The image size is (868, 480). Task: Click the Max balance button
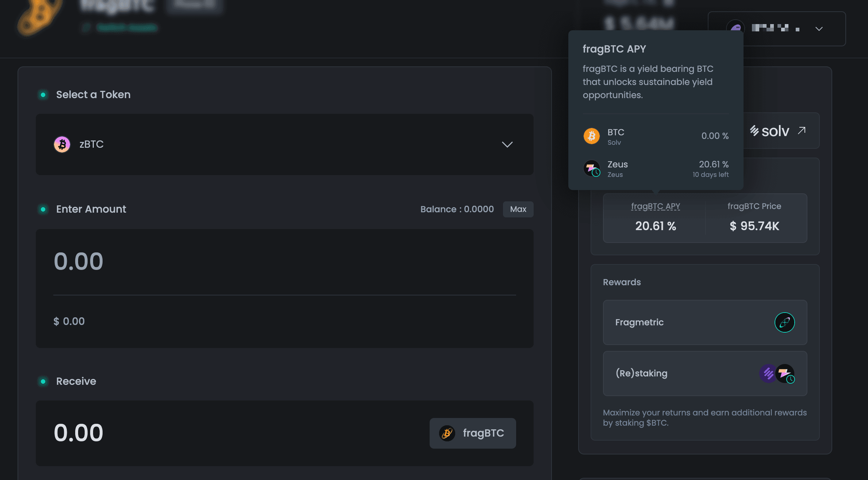point(518,209)
